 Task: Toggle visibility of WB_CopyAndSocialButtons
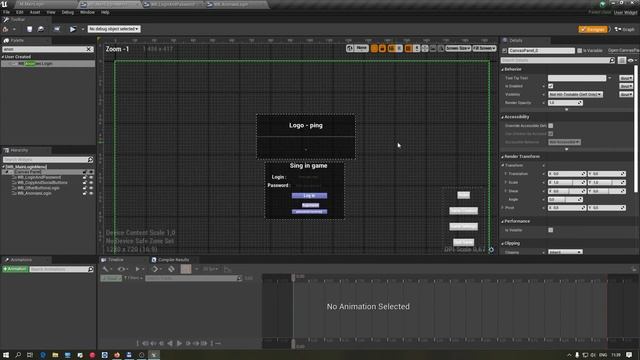91,183
